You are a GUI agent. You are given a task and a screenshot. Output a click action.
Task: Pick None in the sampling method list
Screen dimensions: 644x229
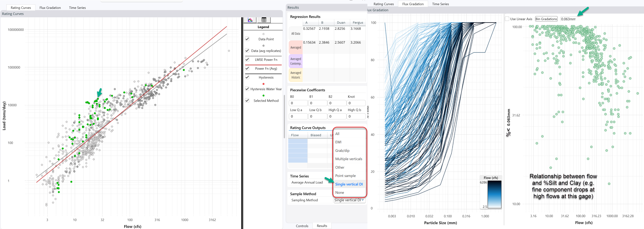pos(340,192)
